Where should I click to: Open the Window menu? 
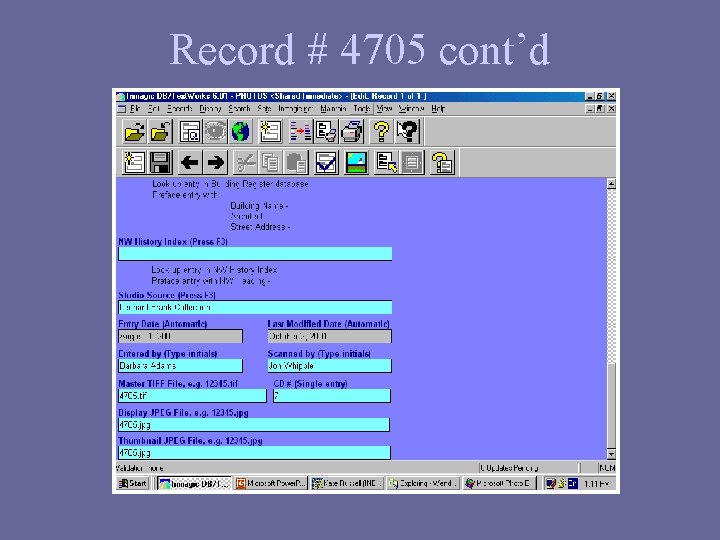tap(411, 109)
